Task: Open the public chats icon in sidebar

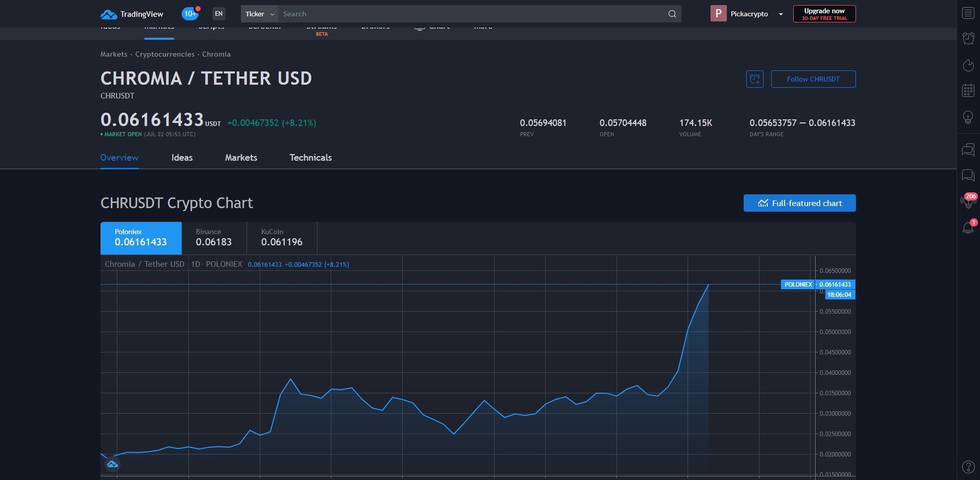Action: pyautogui.click(x=968, y=149)
